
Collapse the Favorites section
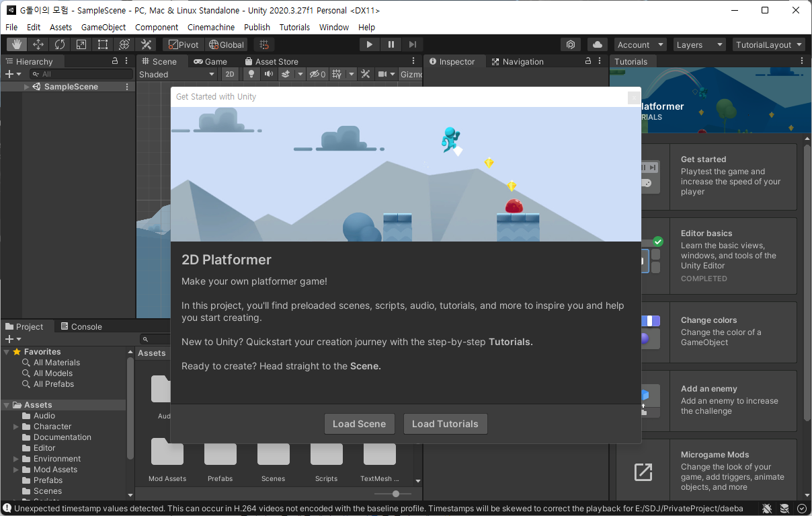[7, 352]
